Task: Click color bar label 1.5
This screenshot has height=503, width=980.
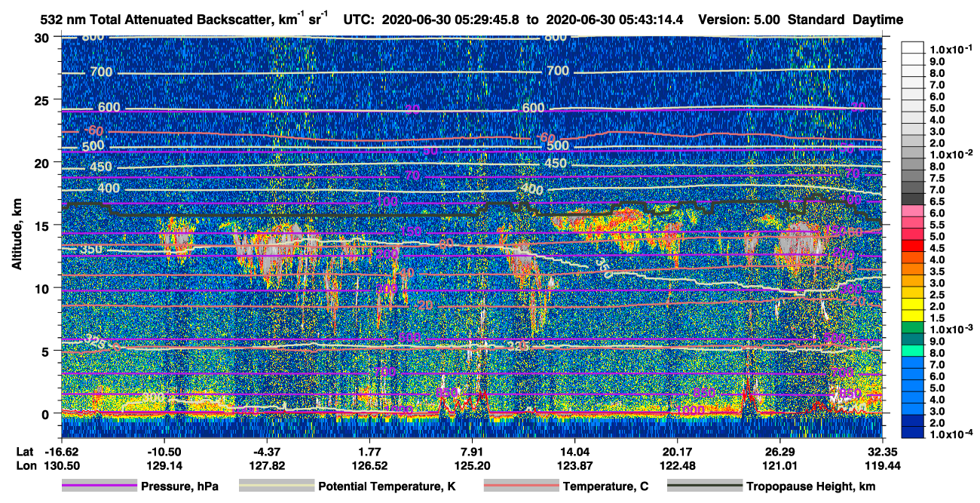Action: tap(939, 317)
